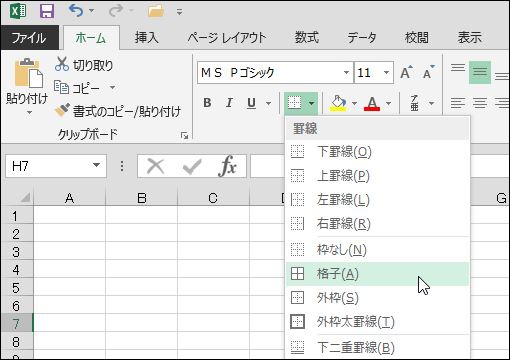Toggle highlighted middle vertical alignment
Image resolution: width=510 pixels, height=360 pixels.
[480, 72]
